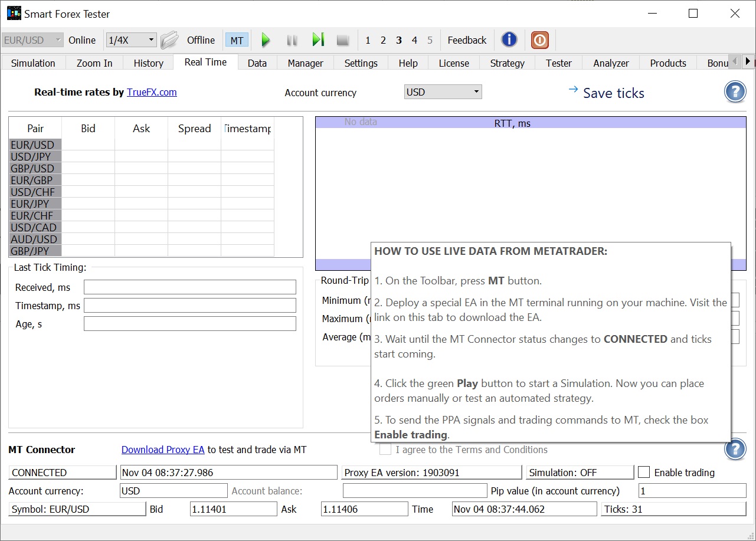Check I agree to Terms and Conditions
This screenshot has width=756, height=541.
click(x=385, y=450)
